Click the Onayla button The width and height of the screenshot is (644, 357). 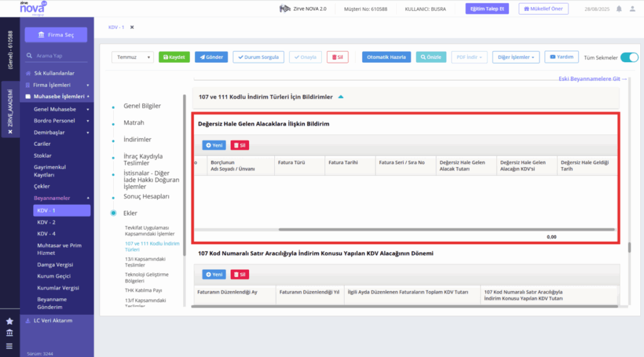point(305,57)
